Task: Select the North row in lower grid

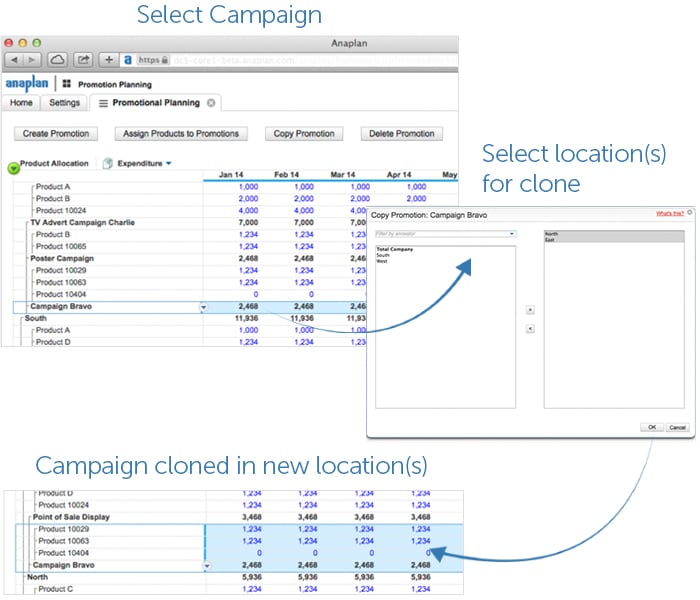Action: pos(37,577)
